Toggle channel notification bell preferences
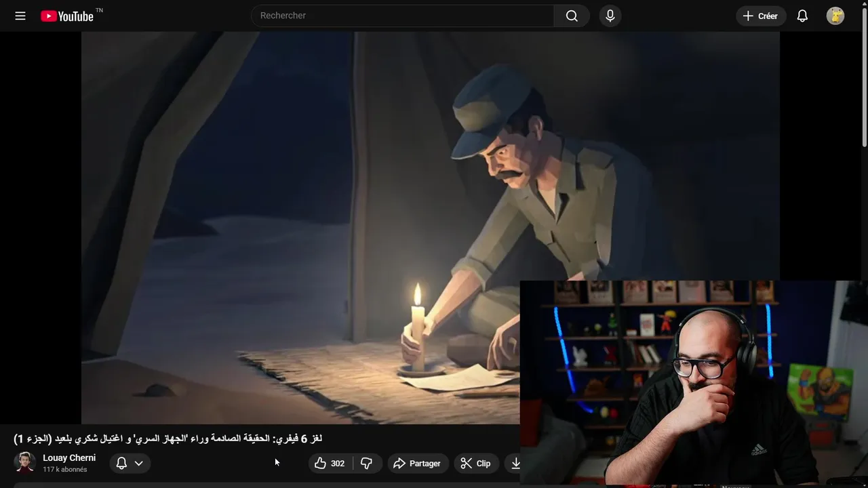 (122, 464)
